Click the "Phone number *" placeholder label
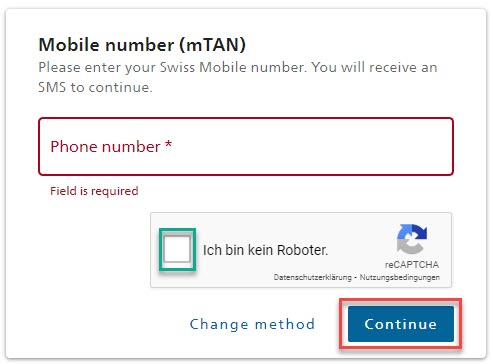This screenshot has height=364, width=491. pyautogui.click(x=111, y=146)
